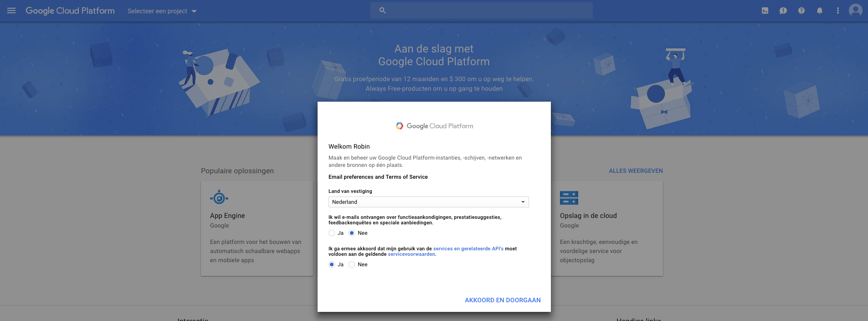Click ALLES WEERGEVEN link
Screen dimensions: 868x321
pyautogui.click(x=636, y=171)
